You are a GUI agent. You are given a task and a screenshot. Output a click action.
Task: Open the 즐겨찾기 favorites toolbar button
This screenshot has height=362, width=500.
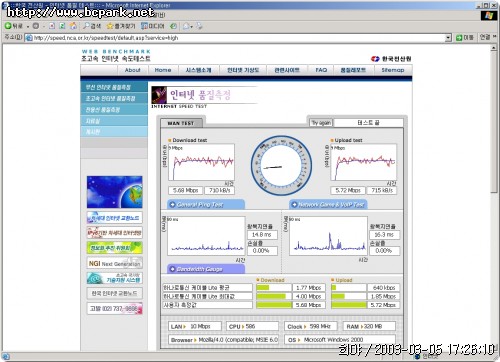click(121, 26)
